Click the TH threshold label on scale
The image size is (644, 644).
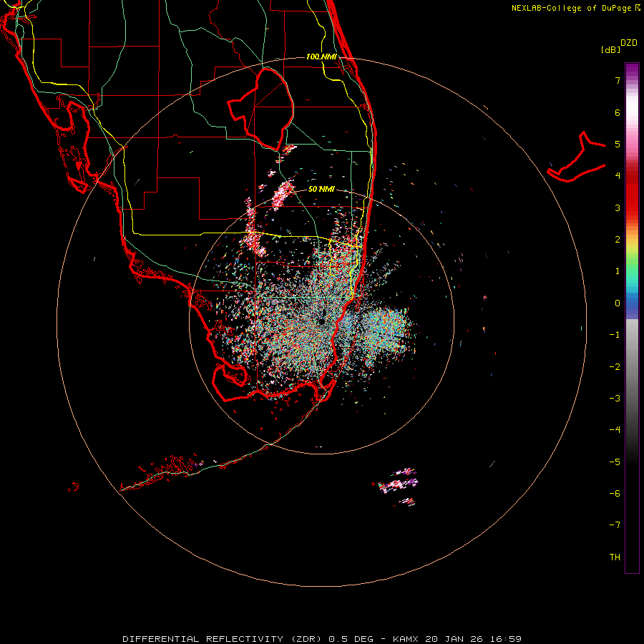(615, 557)
